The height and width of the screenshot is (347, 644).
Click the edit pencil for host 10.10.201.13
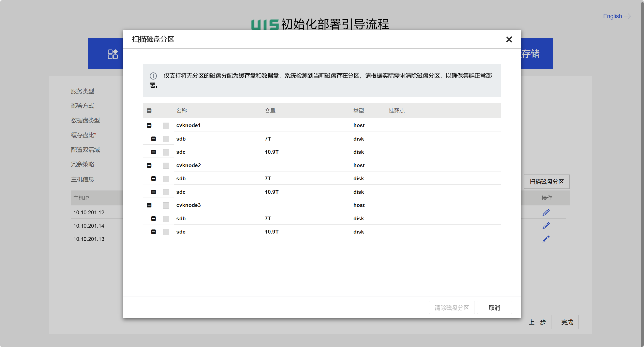[546, 239]
